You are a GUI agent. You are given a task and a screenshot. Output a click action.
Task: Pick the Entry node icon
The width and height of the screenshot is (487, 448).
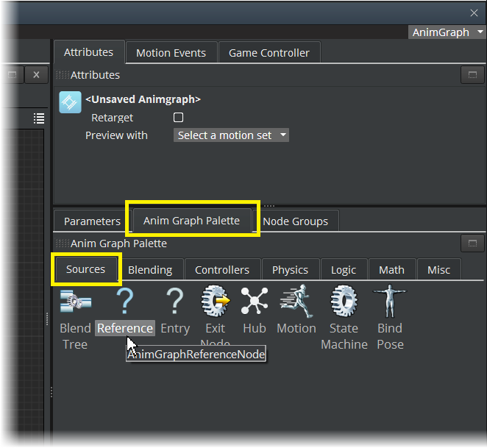[x=174, y=302]
